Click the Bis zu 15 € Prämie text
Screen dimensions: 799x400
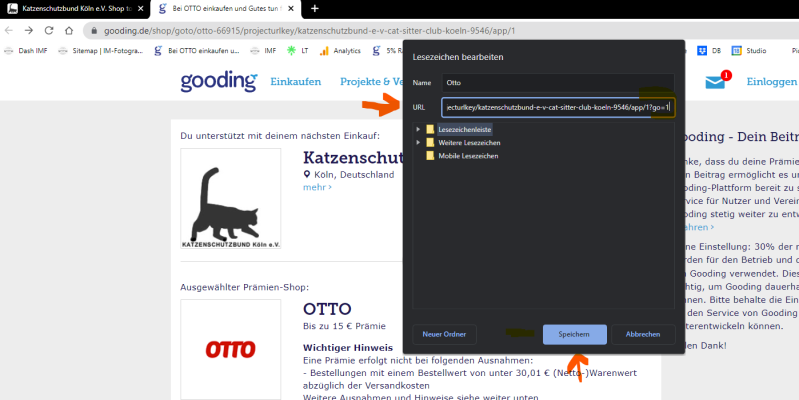344,326
